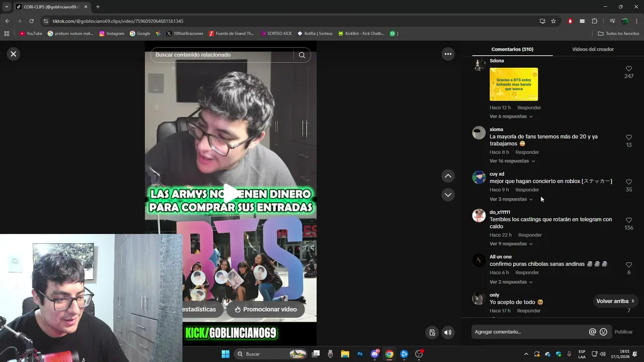Like do_x11111's comment with 136 likes
The image size is (644, 362).
coord(628,220)
